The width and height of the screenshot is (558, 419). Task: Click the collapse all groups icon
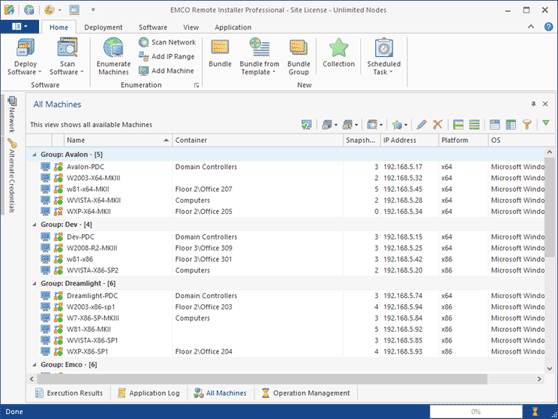click(x=474, y=125)
